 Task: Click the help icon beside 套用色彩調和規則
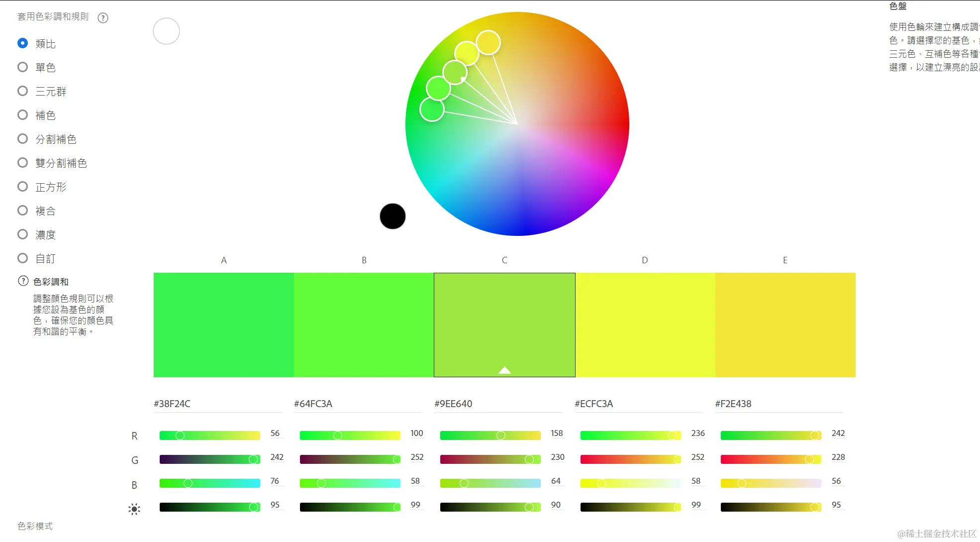pyautogui.click(x=103, y=18)
